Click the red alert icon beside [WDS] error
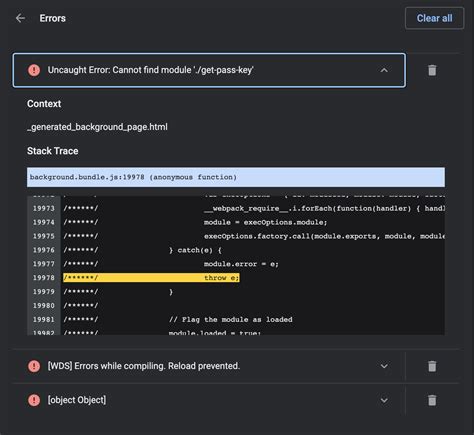The image size is (474, 435). click(x=34, y=366)
